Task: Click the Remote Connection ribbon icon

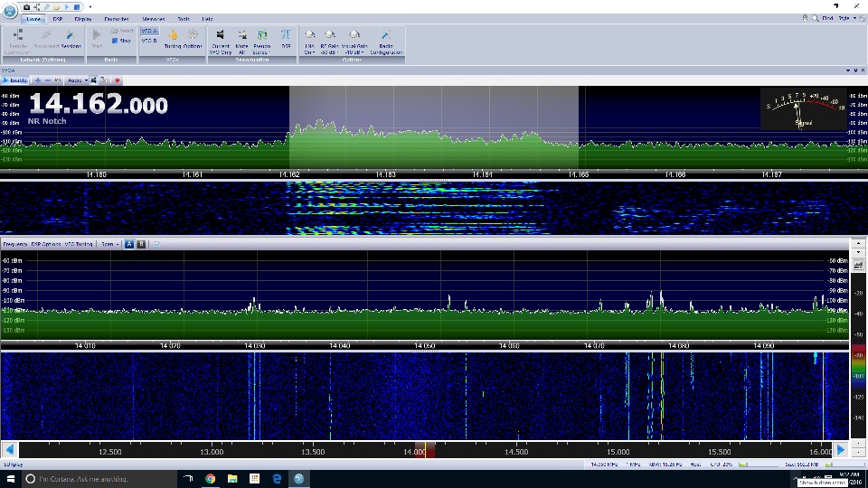Action: (18, 42)
